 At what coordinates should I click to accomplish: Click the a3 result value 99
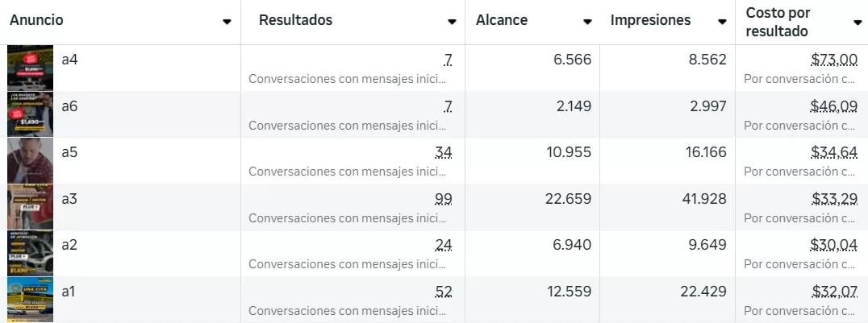[443, 199]
